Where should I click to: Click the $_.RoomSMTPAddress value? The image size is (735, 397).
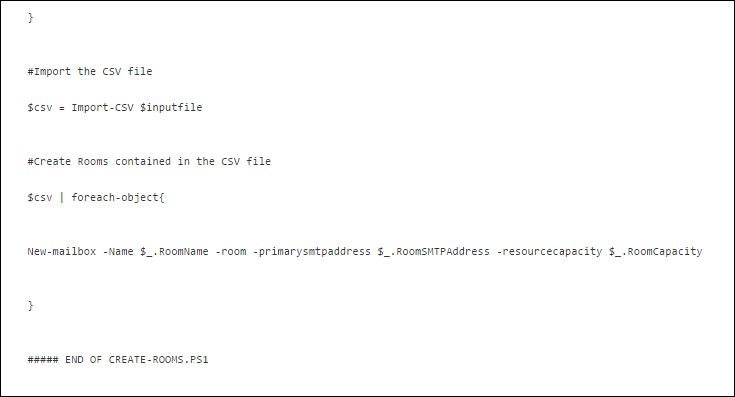point(434,251)
